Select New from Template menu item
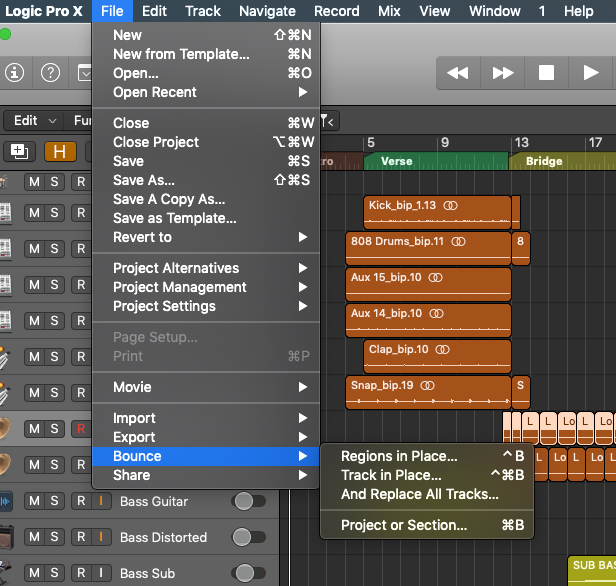 click(205, 54)
